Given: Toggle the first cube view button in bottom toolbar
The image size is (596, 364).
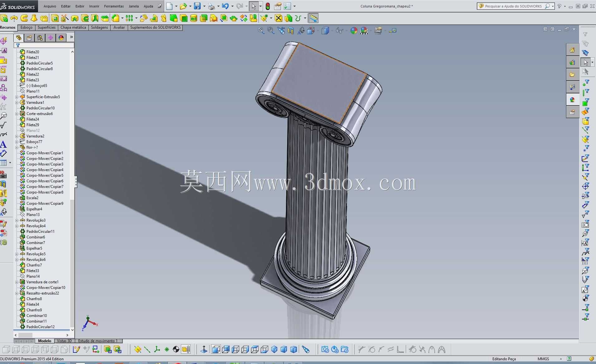Looking at the screenshot, I should [216, 349].
